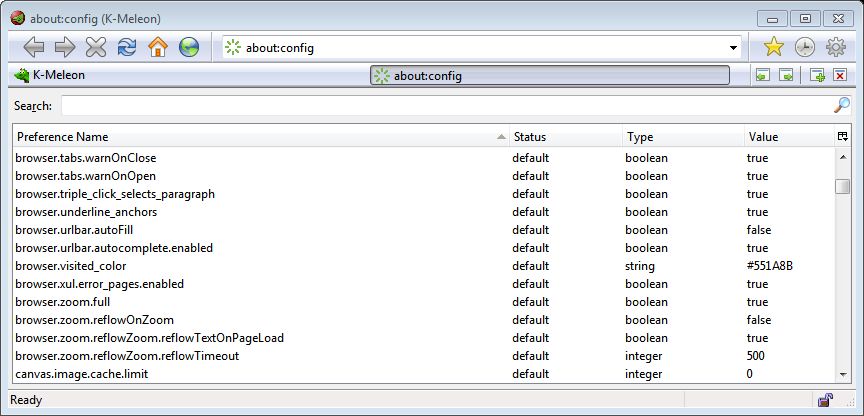Screen dimensions: 864x416
Task: Click true value of browser.zoom.full
Action: 757,302
